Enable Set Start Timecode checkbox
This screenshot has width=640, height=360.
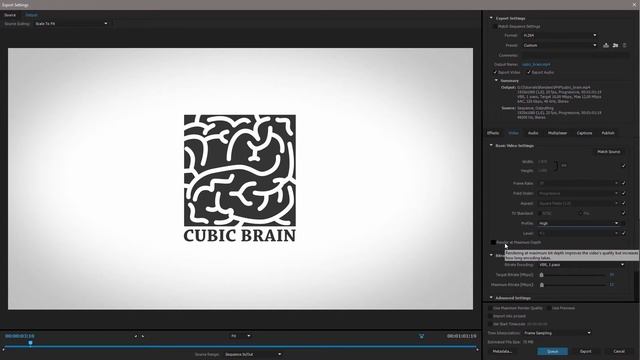click(x=490, y=324)
